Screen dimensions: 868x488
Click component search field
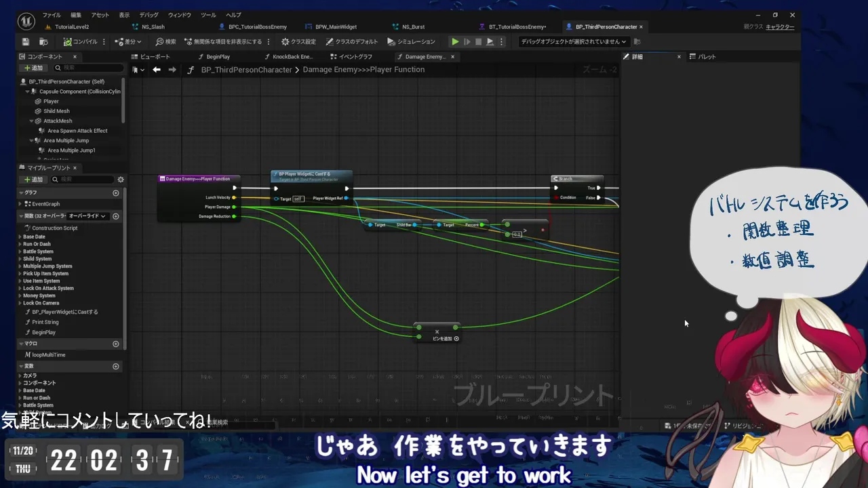(x=88, y=68)
